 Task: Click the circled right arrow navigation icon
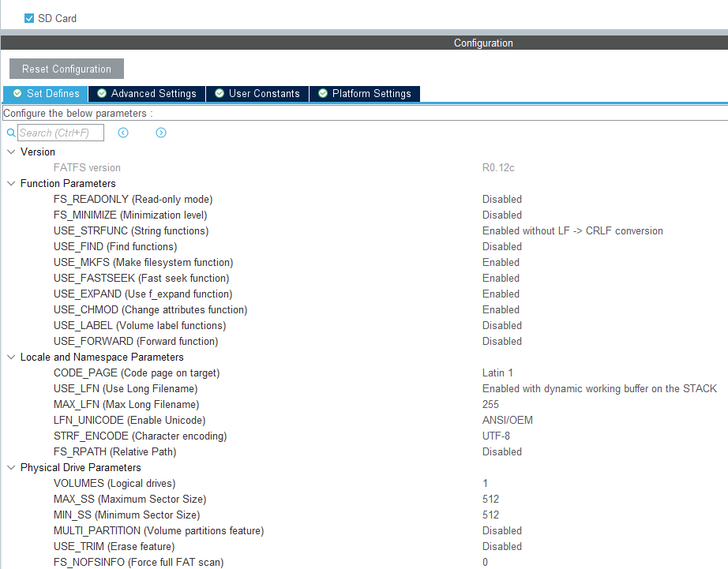tap(160, 133)
